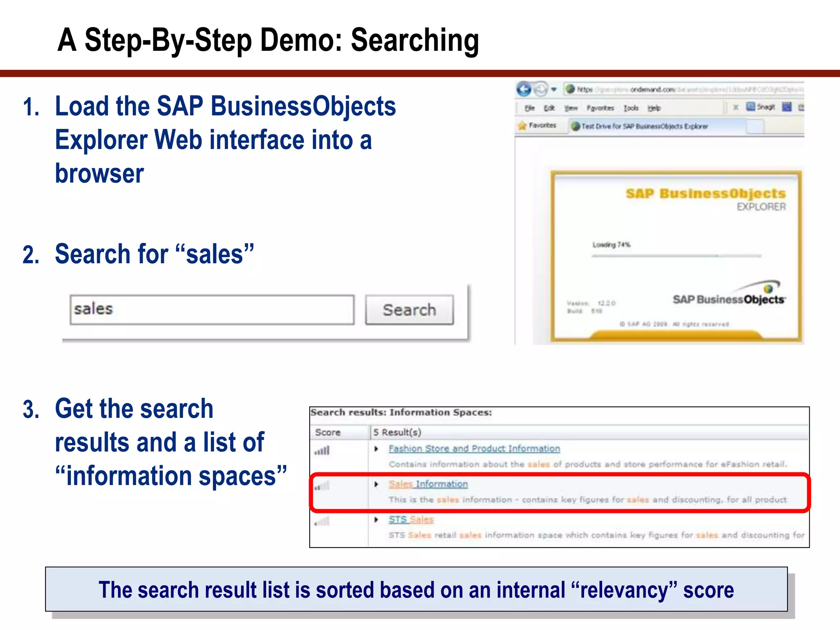Screen dimensions: 840x630
Task: Open the Tools menu in the browser
Action: (x=631, y=108)
